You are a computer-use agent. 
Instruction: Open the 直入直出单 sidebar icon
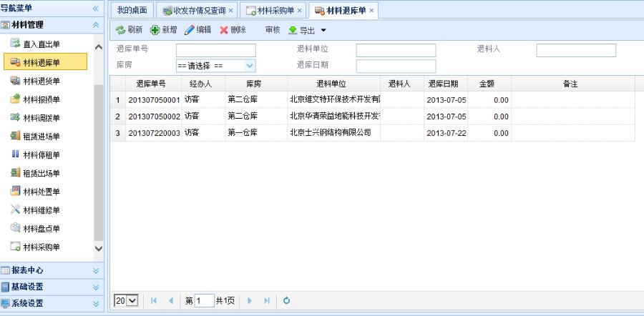(x=15, y=44)
